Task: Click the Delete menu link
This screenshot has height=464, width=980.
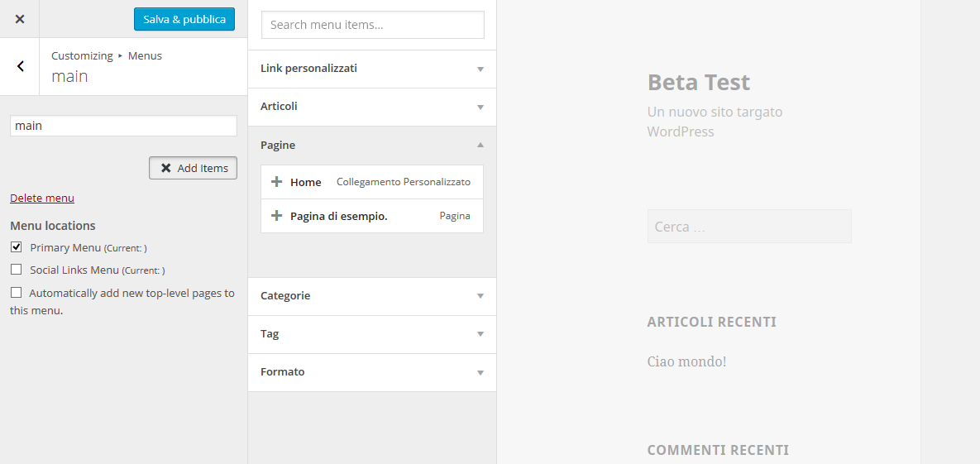Action: pyautogui.click(x=42, y=199)
